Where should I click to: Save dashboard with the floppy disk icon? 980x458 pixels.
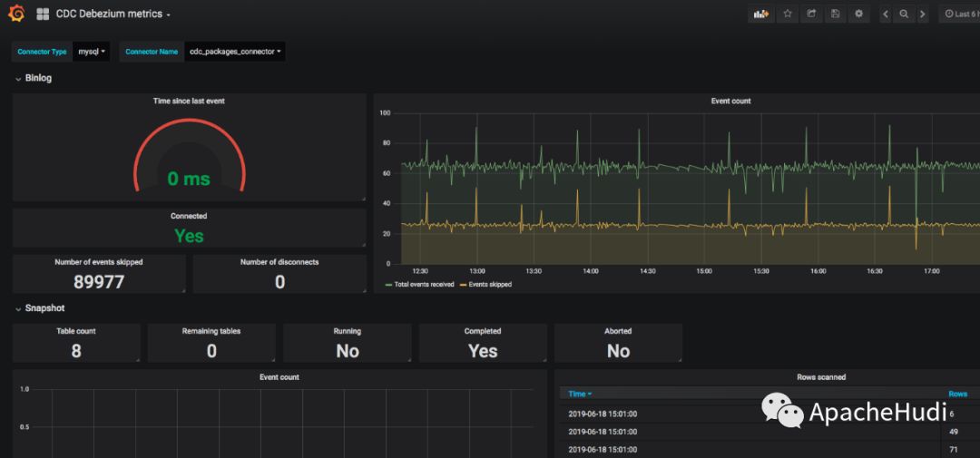[x=835, y=14]
